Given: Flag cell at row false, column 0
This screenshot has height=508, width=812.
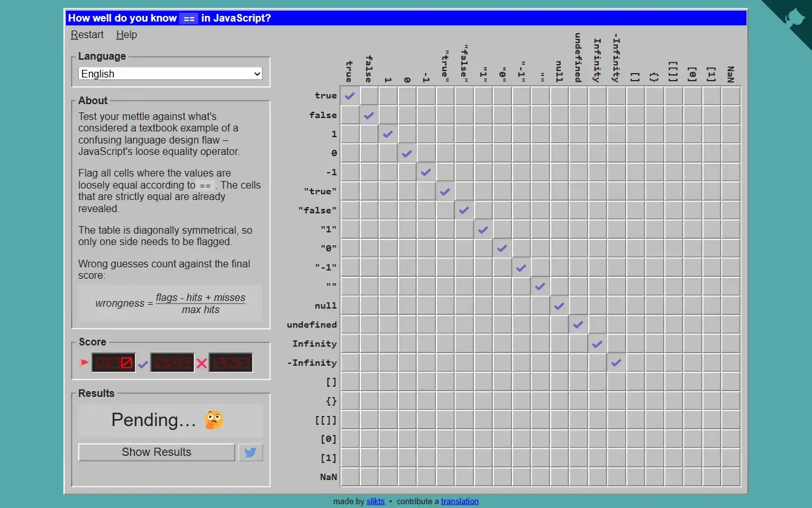Looking at the screenshot, I should click(x=407, y=115).
